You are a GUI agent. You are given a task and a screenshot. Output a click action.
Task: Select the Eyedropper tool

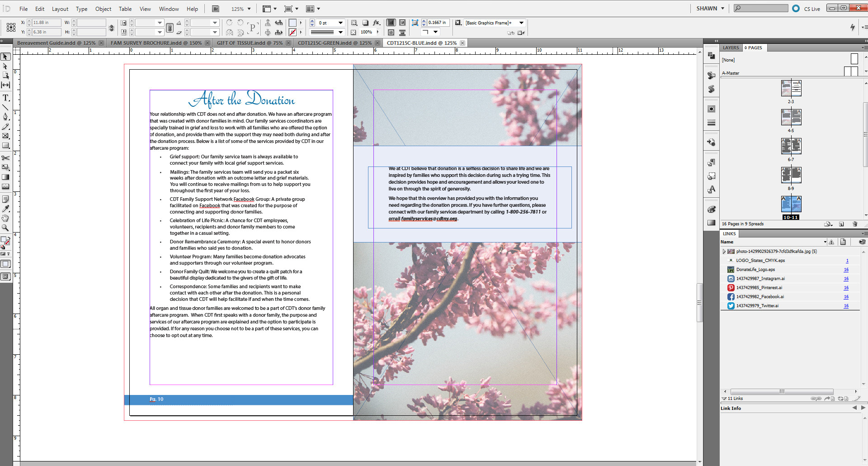pos(5,209)
